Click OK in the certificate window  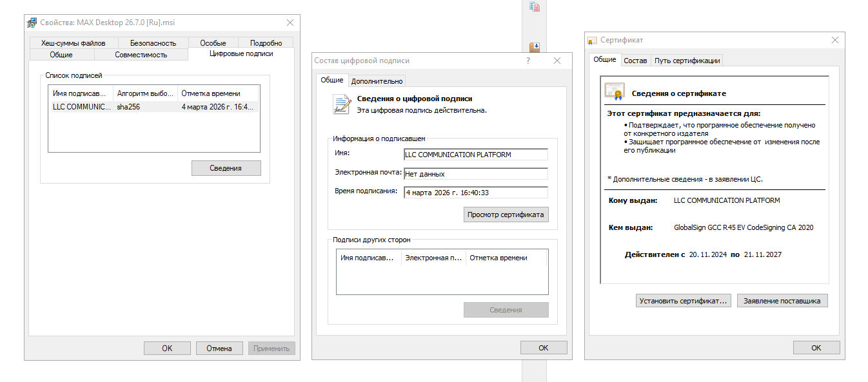pyautogui.click(x=816, y=347)
